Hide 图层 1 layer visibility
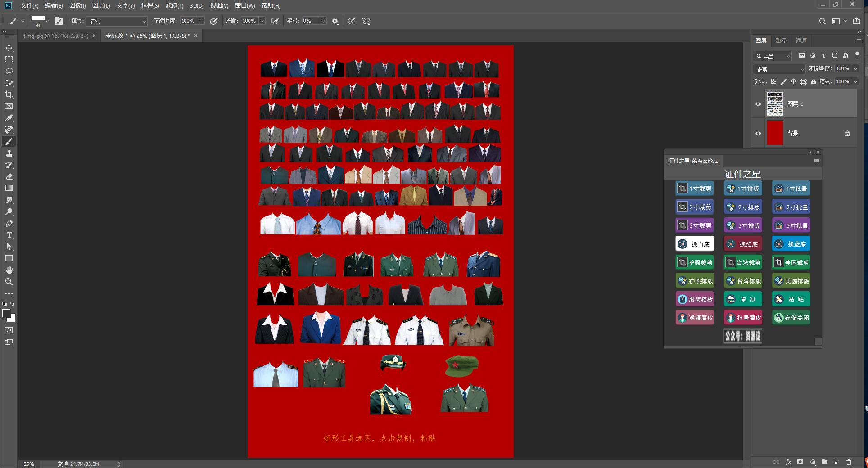The width and height of the screenshot is (868, 468). (x=758, y=104)
